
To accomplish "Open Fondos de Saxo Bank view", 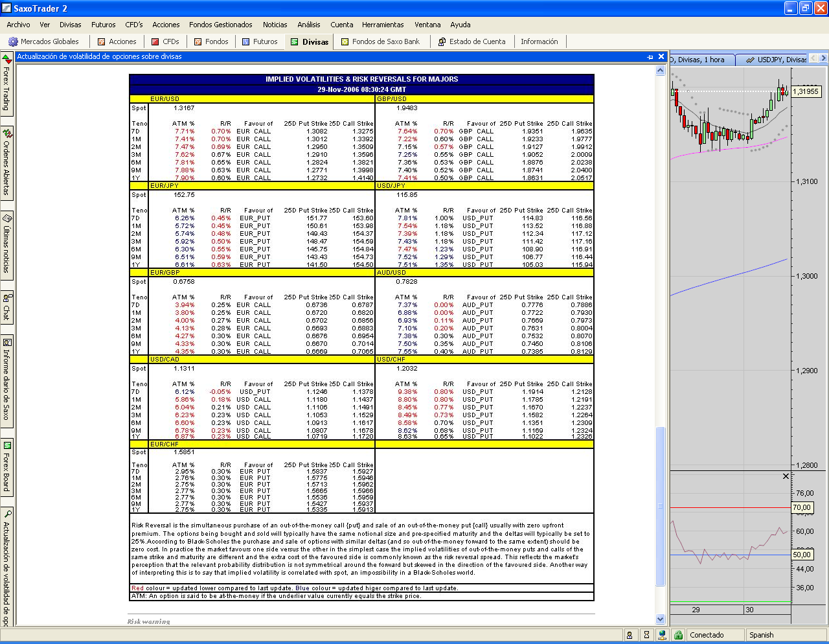I will pyautogui.click(x=380, y=41).
